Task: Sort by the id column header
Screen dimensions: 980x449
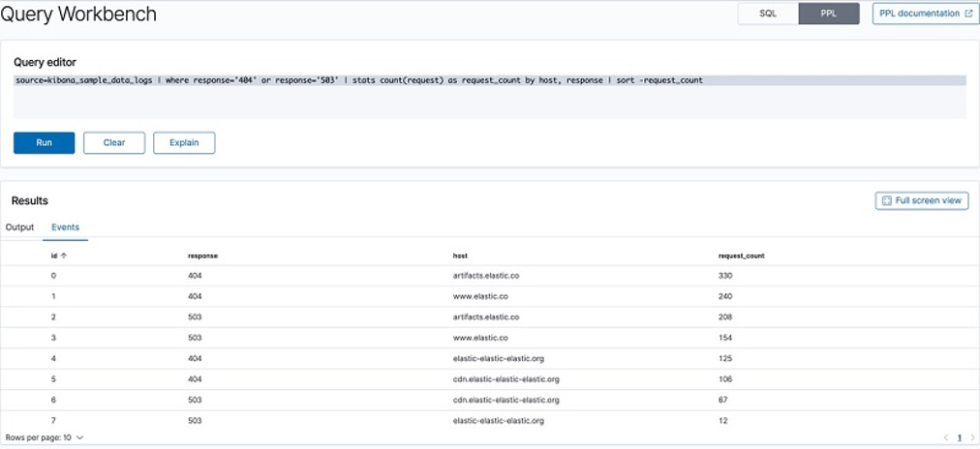Action: pyautogui.click(x=59, y=255)
